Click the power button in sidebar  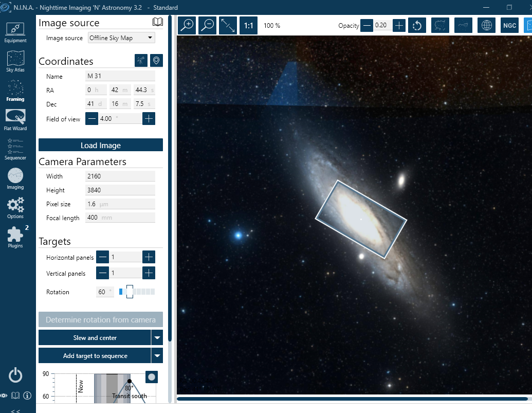15,375
